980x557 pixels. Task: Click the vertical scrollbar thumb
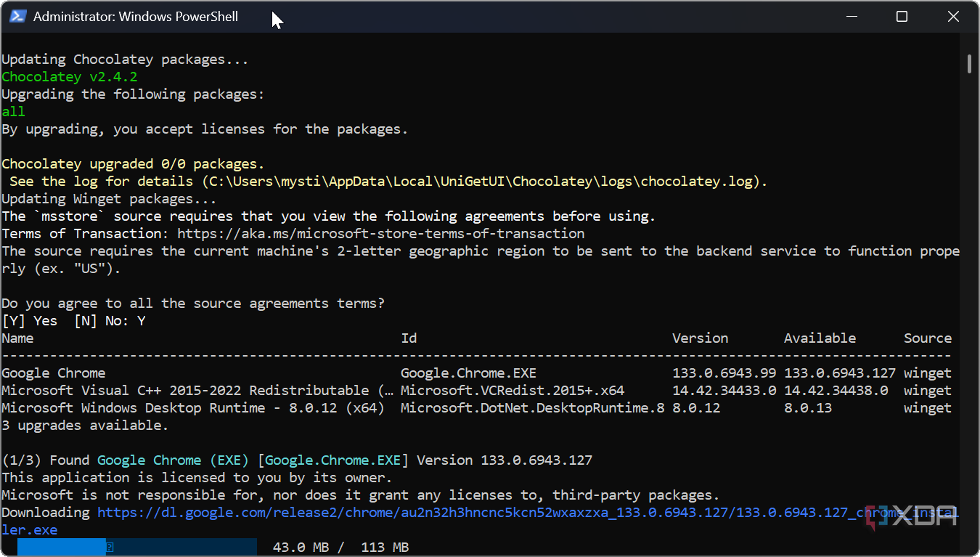969,63
